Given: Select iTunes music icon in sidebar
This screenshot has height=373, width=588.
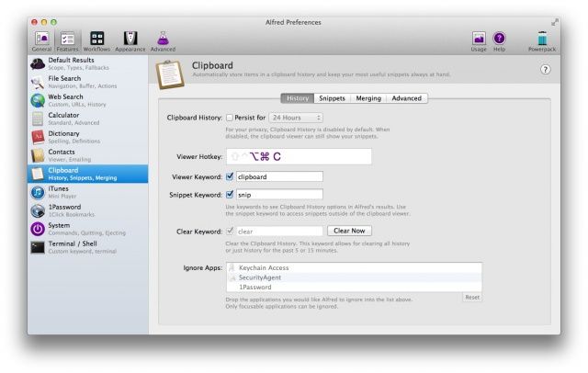Looking at the screenshot, I should point(38,192).
